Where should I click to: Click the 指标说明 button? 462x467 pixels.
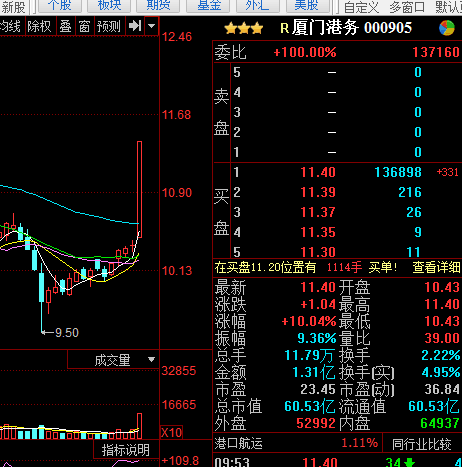[x=126, y=450]
